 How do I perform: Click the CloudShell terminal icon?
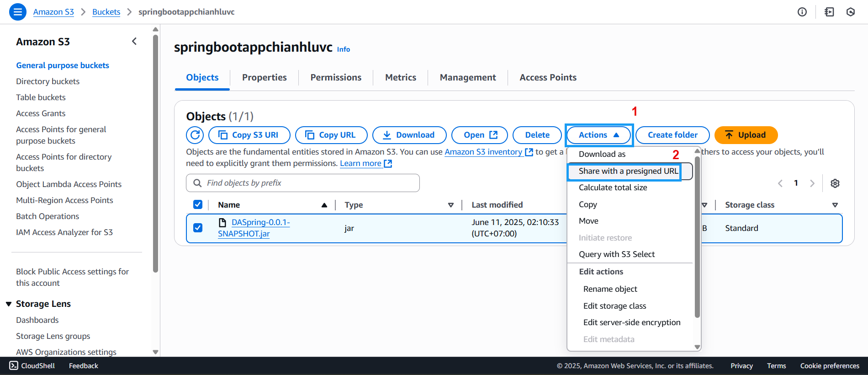14,365
